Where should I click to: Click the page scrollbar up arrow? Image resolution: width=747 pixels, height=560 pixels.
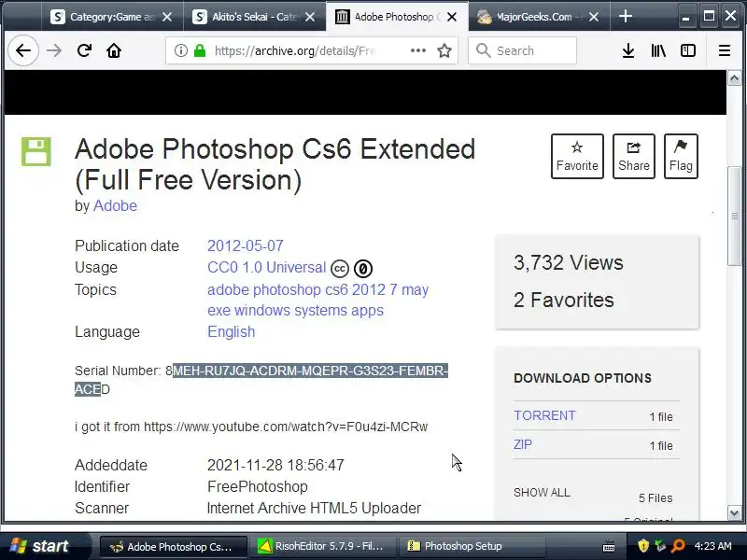734,77
